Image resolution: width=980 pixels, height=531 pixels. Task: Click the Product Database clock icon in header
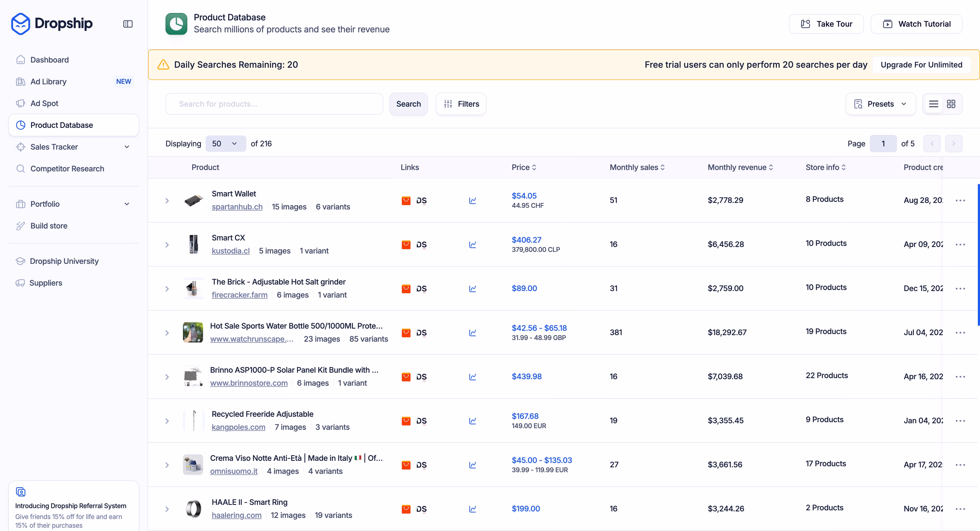[176, 24]
